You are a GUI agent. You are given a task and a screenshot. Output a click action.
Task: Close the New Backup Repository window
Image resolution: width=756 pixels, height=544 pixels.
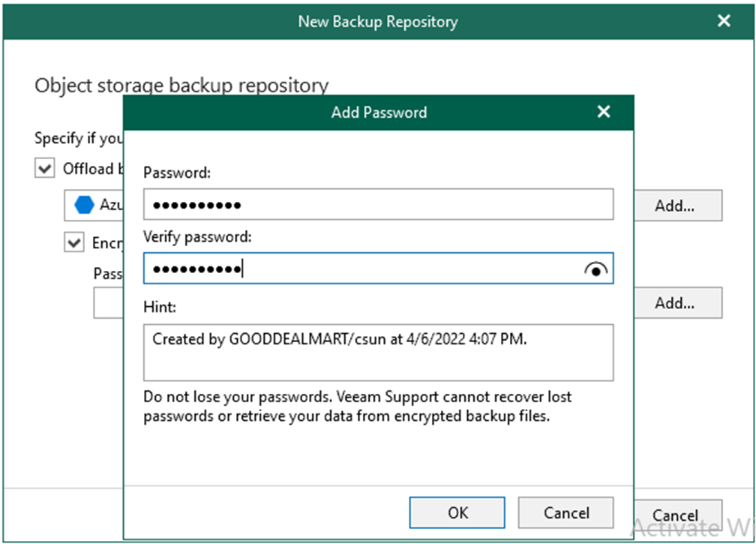[724, 21]
